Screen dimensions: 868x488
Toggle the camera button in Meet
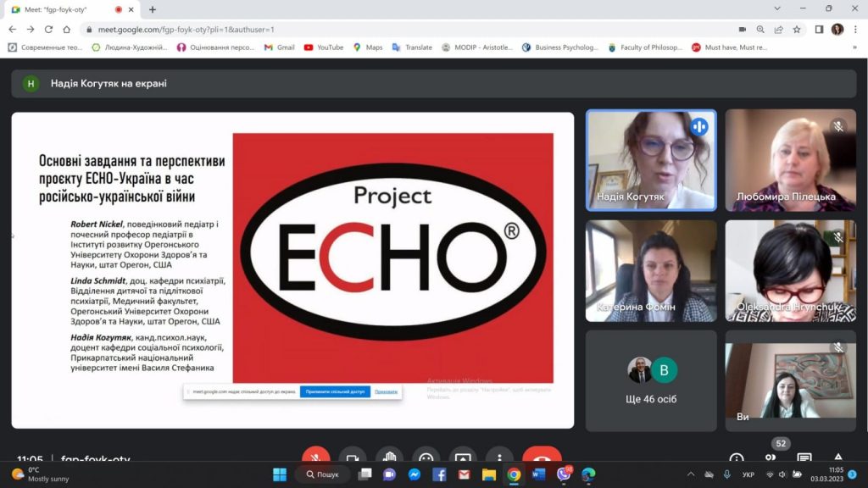pos(353,458)
